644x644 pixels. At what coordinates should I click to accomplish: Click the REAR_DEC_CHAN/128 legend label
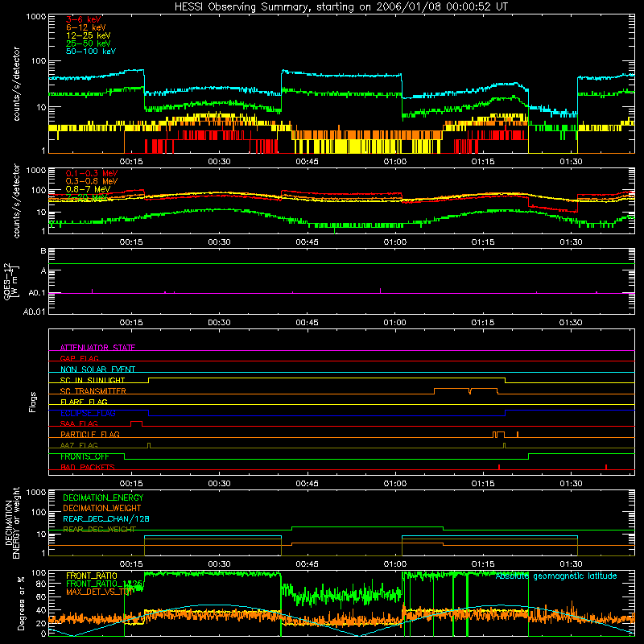[x=106, y=518]
